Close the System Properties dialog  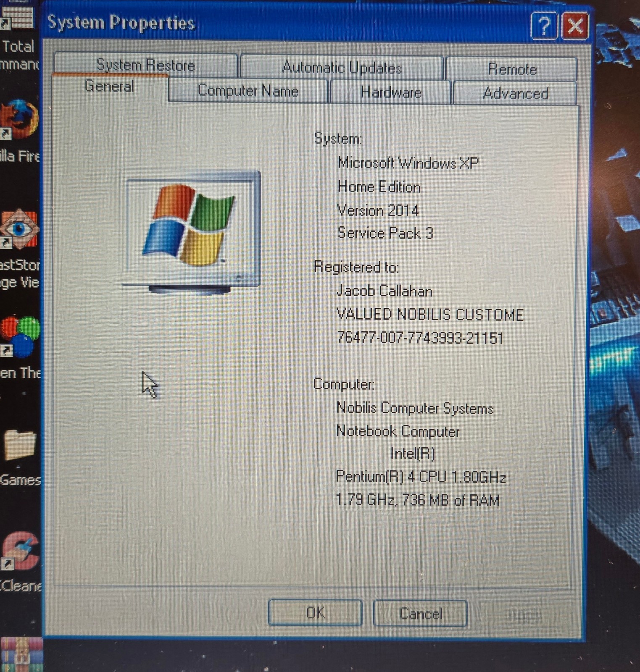pyautogui.click(x=575, y=26)
